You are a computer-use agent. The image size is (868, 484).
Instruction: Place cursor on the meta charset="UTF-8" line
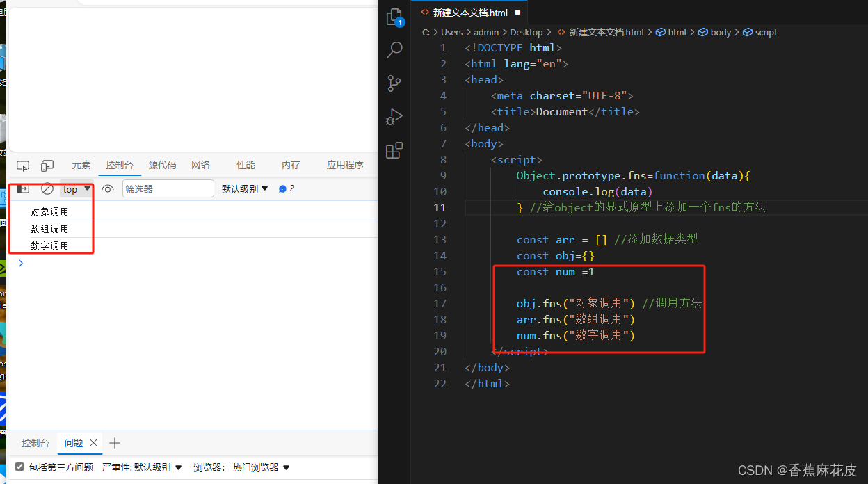pos(562,96)
